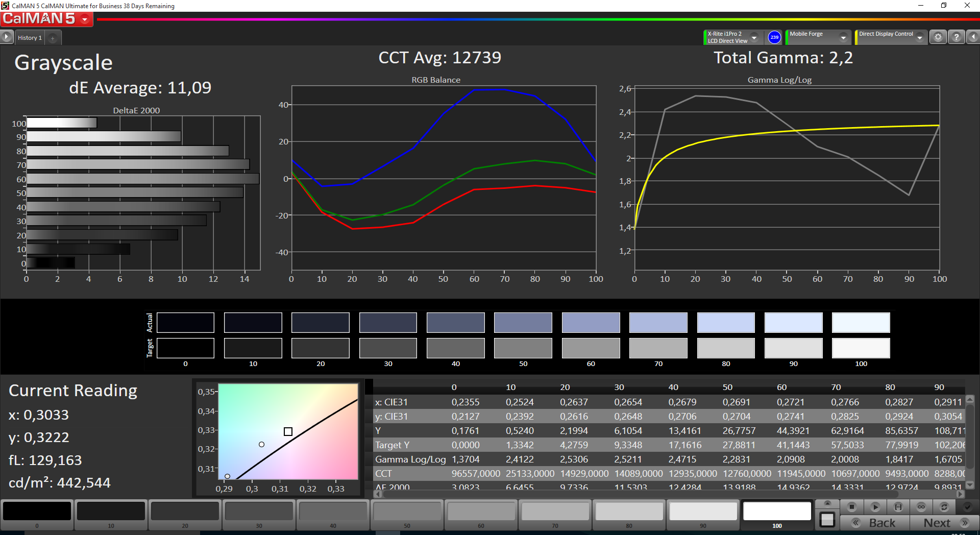Click the Target swatch at level 50
Viewport: 980px width, 535px height.
pyautogui.click(x=523, y=348)
